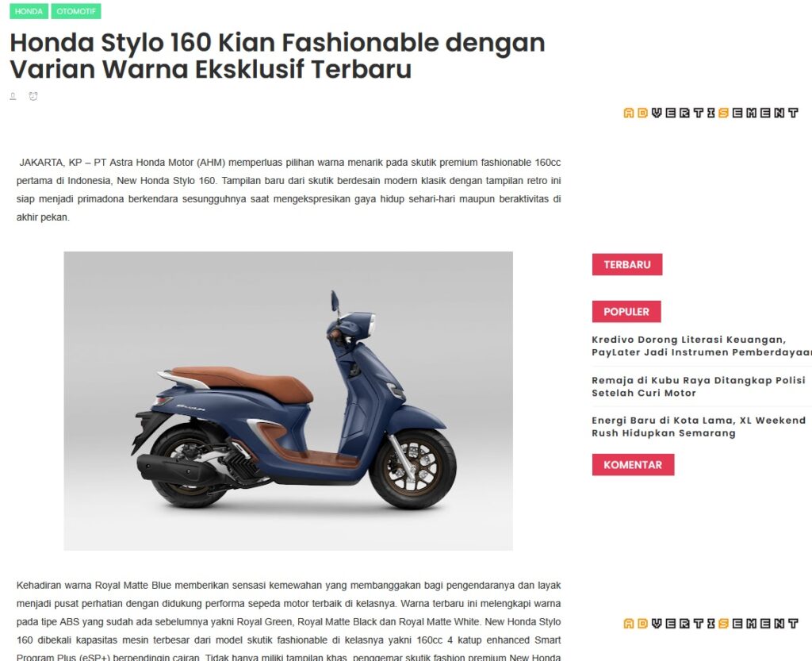Open the article headline about Honda Stylo 160
This screenshot has width=812, height=661.
(277, 56)
